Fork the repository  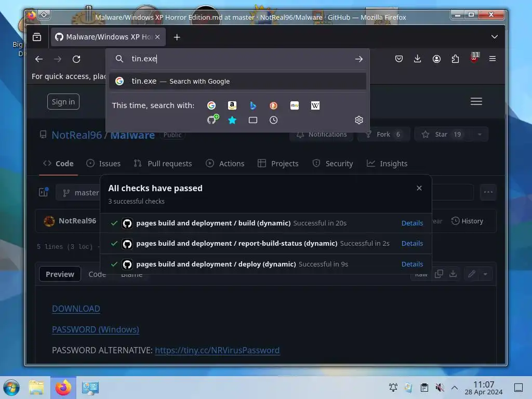(383, 135)
